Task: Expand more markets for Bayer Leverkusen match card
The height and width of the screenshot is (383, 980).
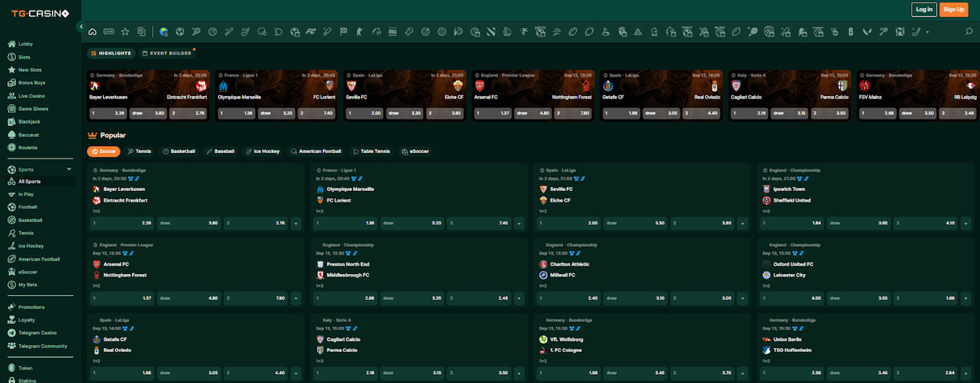Action: click(295, 223)
